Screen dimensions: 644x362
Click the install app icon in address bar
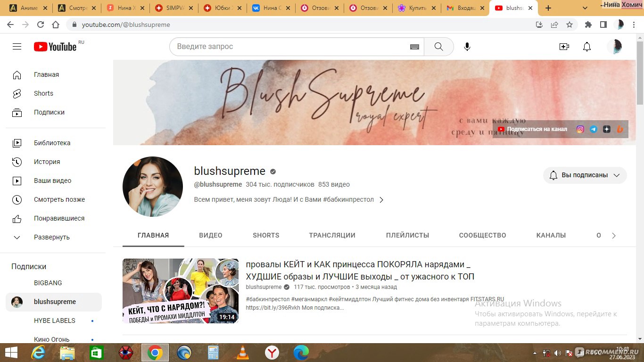[539, 25]
